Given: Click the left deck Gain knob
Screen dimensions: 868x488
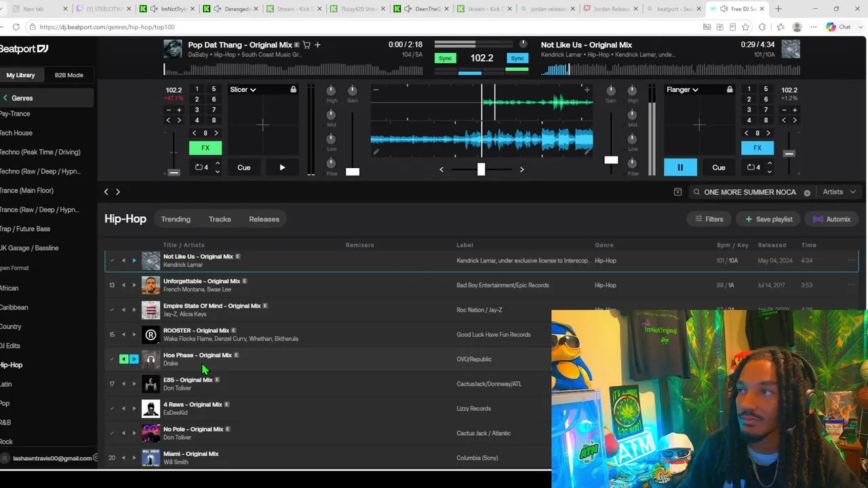Looking at the screenshot, I should (352, 91).
